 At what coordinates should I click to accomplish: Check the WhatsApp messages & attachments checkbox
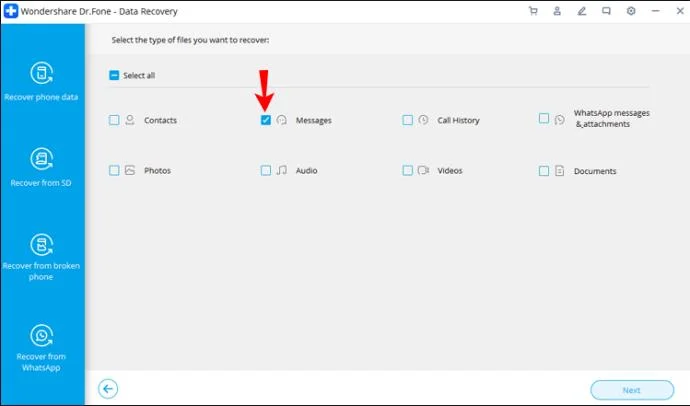pyautogui.click(x=544, y=118)
